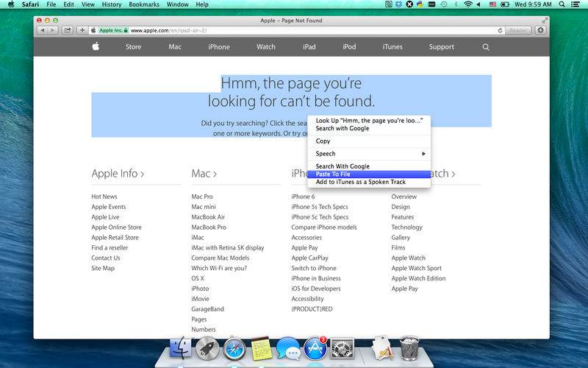Click the Apple logo in the site navigation

coord(96,46)
